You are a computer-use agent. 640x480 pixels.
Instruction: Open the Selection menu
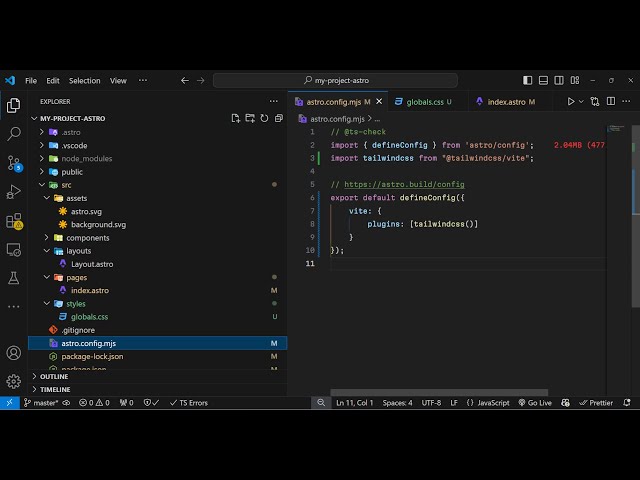coord(84,80)
